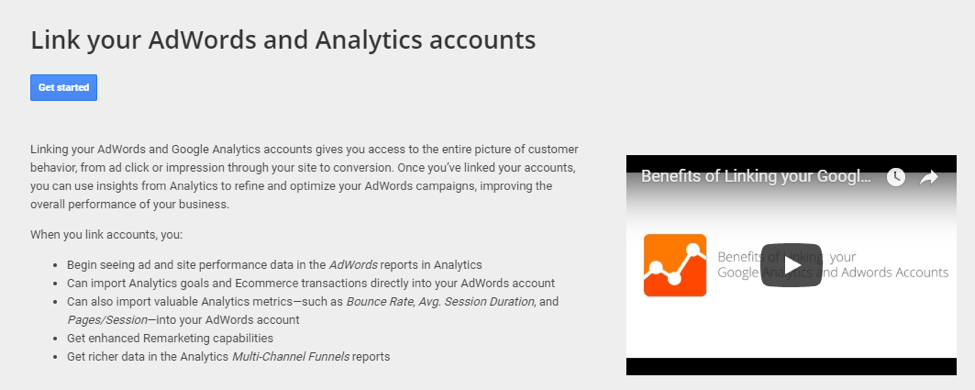This screenshot has height=390, width=975.
Task: Click the black bar below the video
Action: [791, 366]
